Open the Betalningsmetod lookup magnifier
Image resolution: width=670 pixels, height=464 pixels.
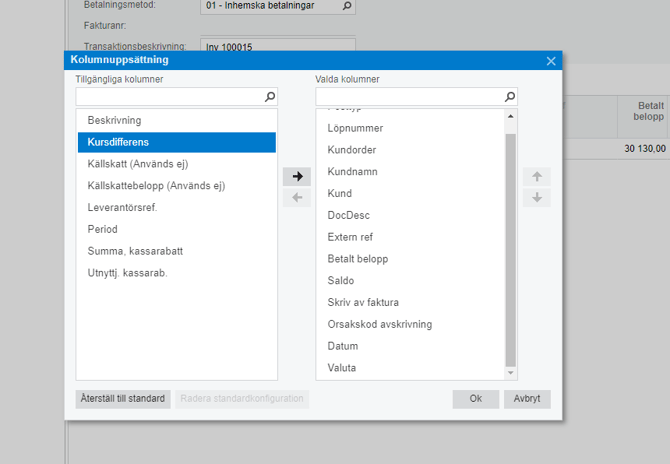coord(347,6)
